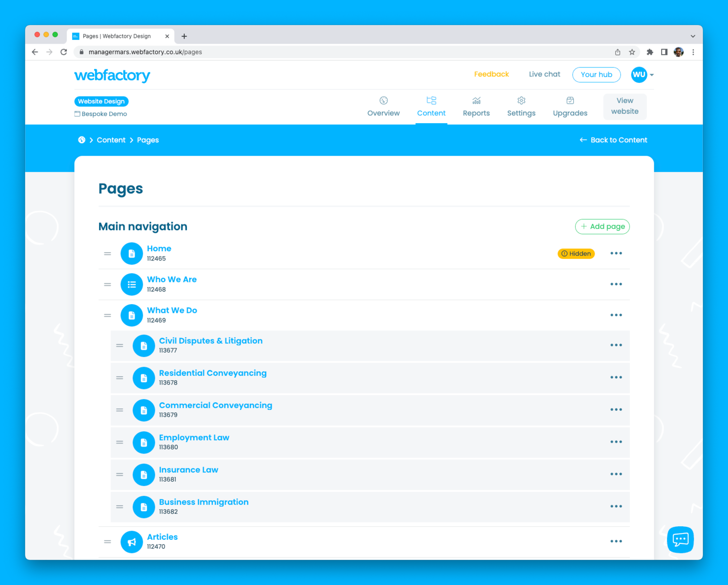Switch to the Reports tab
The image size is (728, 585).
point(476,107)
